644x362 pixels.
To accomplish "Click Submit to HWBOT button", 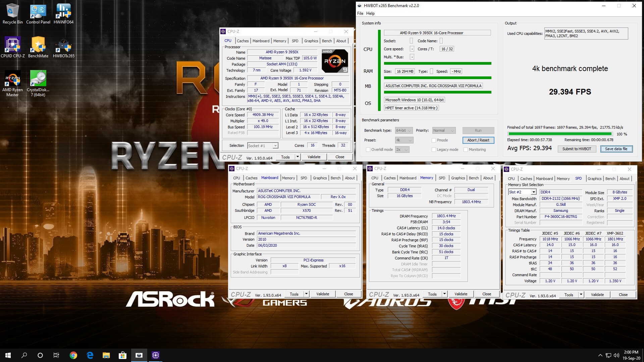I will 577,149.
